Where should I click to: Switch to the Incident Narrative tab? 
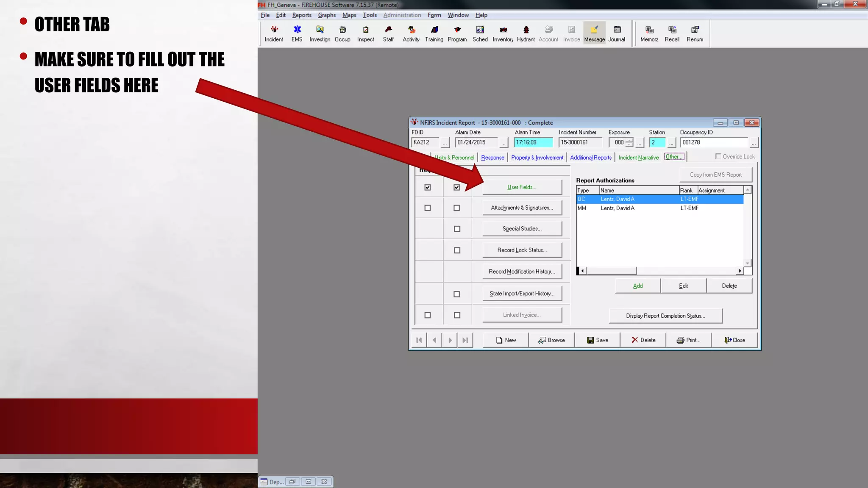tap(638, 157)
